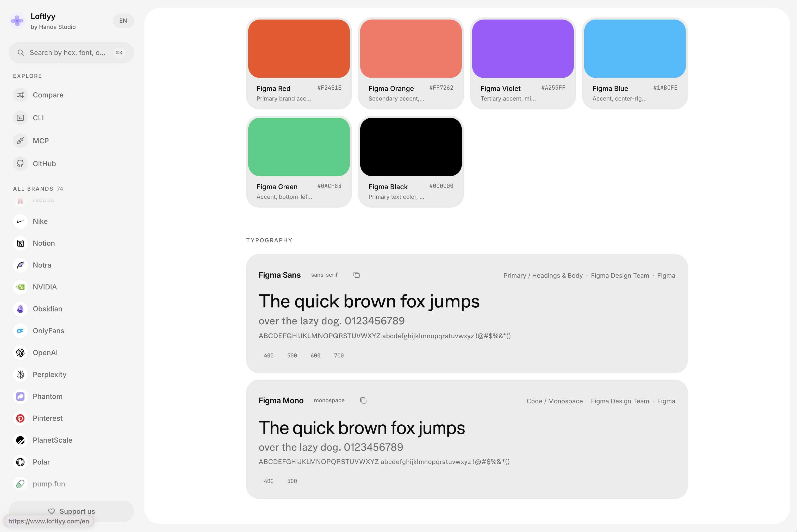Screen dimensions: 797x532
Task: Click the Code / Monospace label
Action: [x=555, y=401]
